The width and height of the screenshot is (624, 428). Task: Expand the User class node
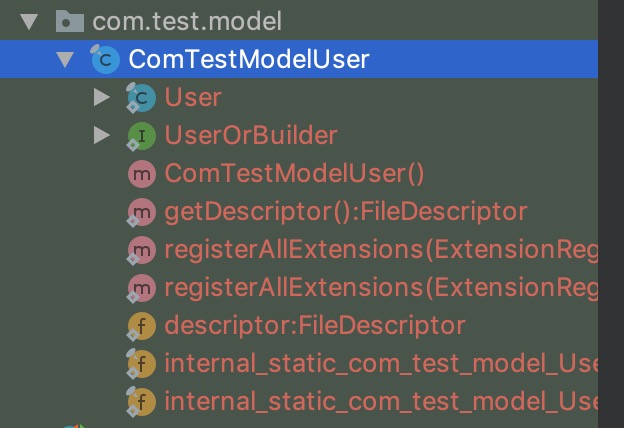pyautogui.click(x=101, y=97)
